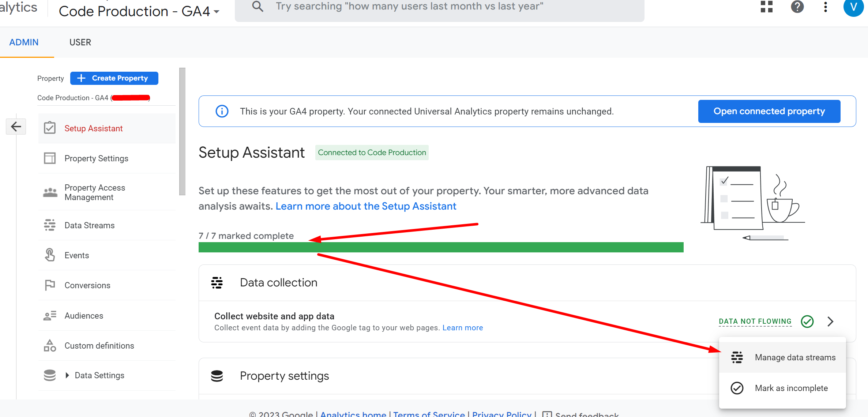Screen dimensions: 868x417
Task: Click the back arrow button in the sidebar
Action: [16, 127]
